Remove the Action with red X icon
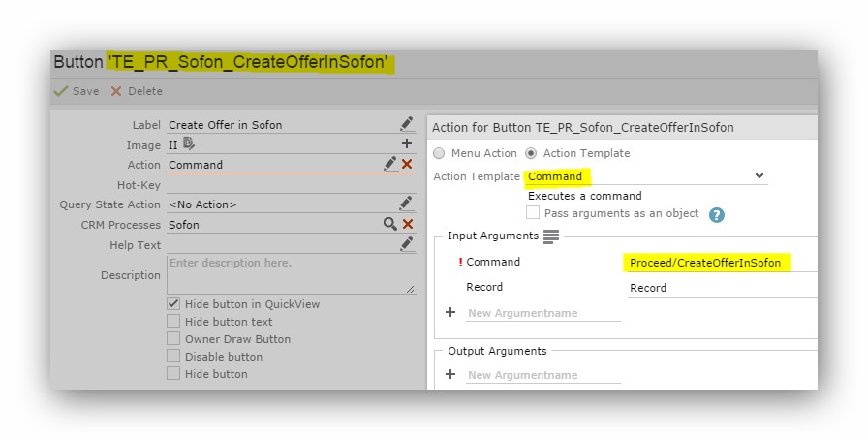 click(407, 164)
